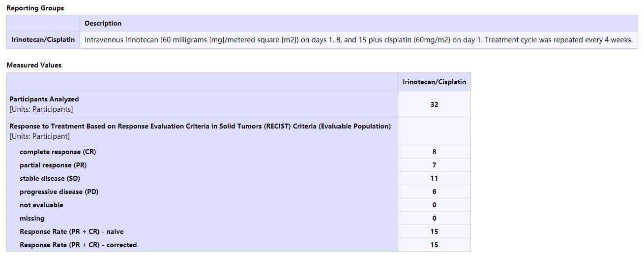Select the value 8 for complete response
This screenshot has width=644, height=258.
tap(434, 152)
